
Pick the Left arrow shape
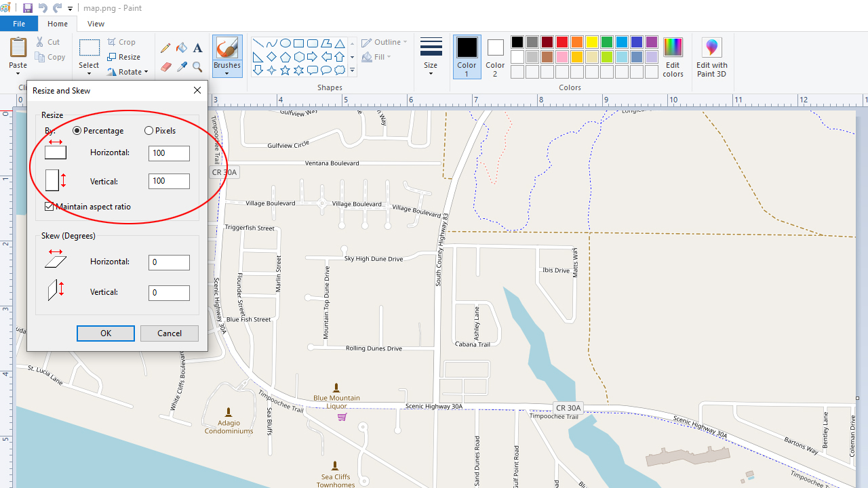tap(326, 57)
